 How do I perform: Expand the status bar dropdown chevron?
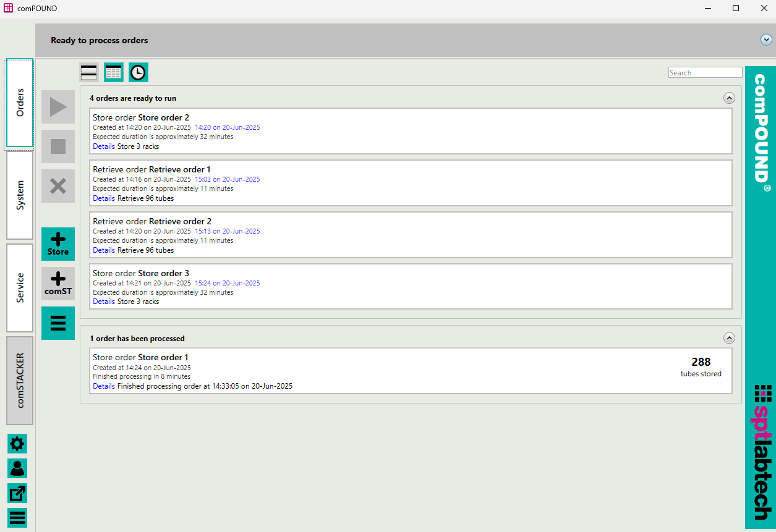pos(766,40)
